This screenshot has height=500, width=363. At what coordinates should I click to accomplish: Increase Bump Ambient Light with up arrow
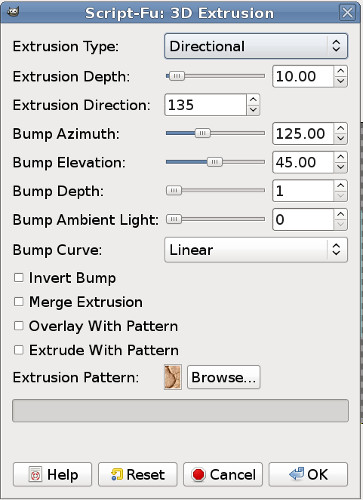click(x=340, y=214)
